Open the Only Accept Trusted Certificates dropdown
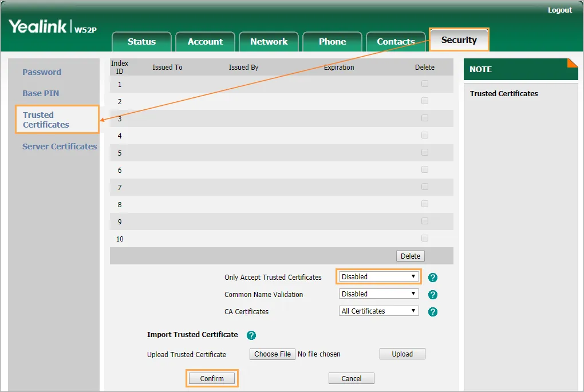 click(x=378, y=276)
